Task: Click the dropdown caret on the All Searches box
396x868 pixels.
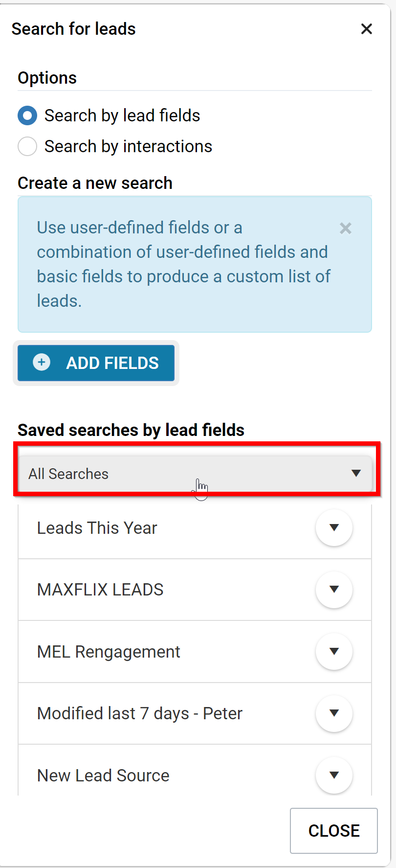Action: pos(356,473)
